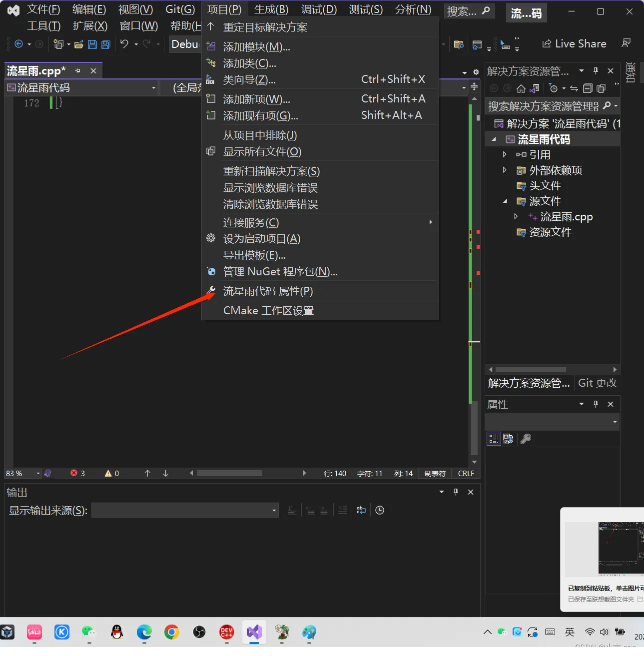This screenshot has width=644, height=656.
Task: Click the previous issue up arrow
Action: click(147, 473)
